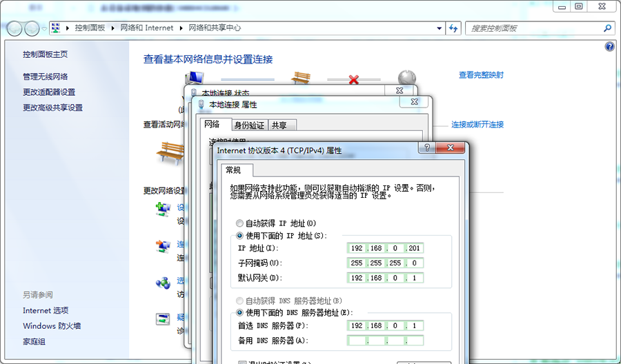621x364 pixels.
Task: Click into the 备用 DNS 服务器 field
Action: coord(386,341)
